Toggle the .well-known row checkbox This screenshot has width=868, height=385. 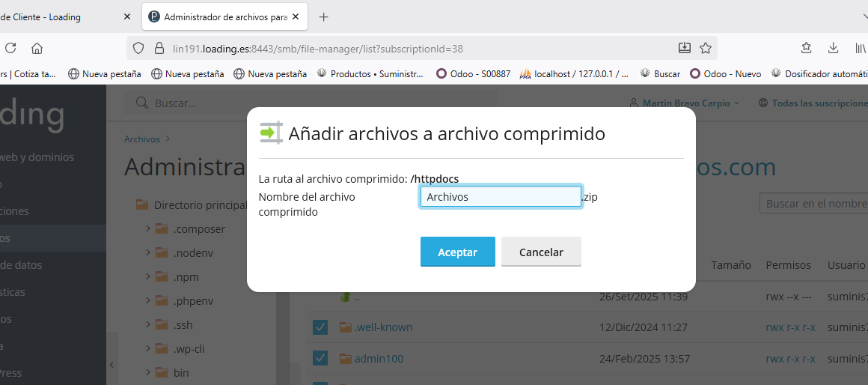[x=320, y=327]
